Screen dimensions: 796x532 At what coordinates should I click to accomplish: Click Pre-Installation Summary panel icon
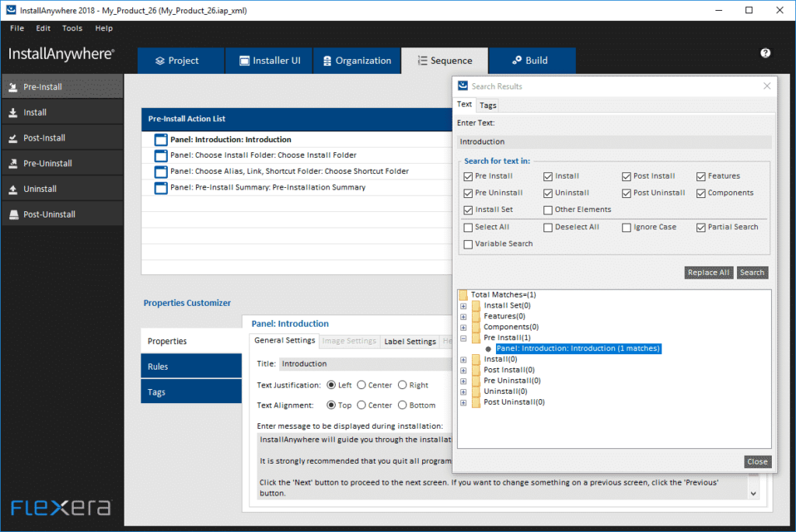(x=161, y=188)
